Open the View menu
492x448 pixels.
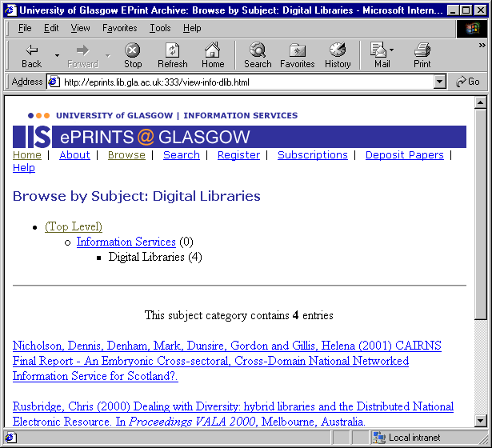80,28
